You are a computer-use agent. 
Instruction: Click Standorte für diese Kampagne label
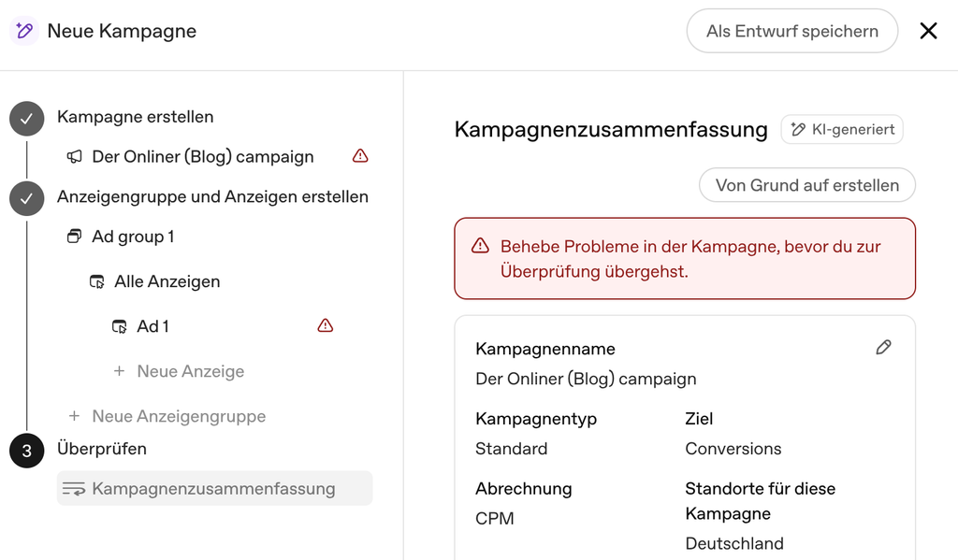point(760,501)
